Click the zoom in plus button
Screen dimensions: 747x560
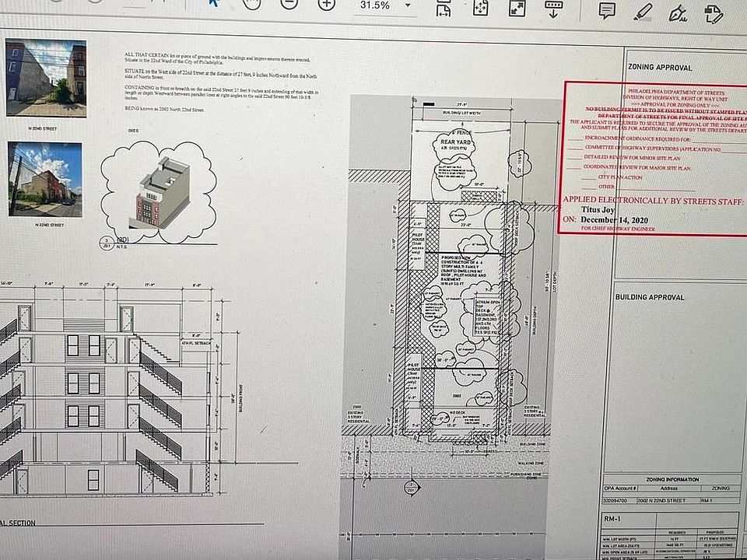[327, 3]
